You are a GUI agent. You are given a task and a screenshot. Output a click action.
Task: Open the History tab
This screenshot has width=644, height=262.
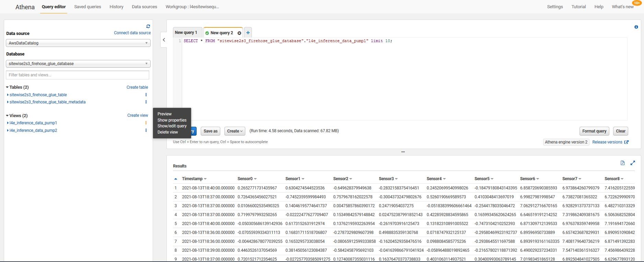116,7
